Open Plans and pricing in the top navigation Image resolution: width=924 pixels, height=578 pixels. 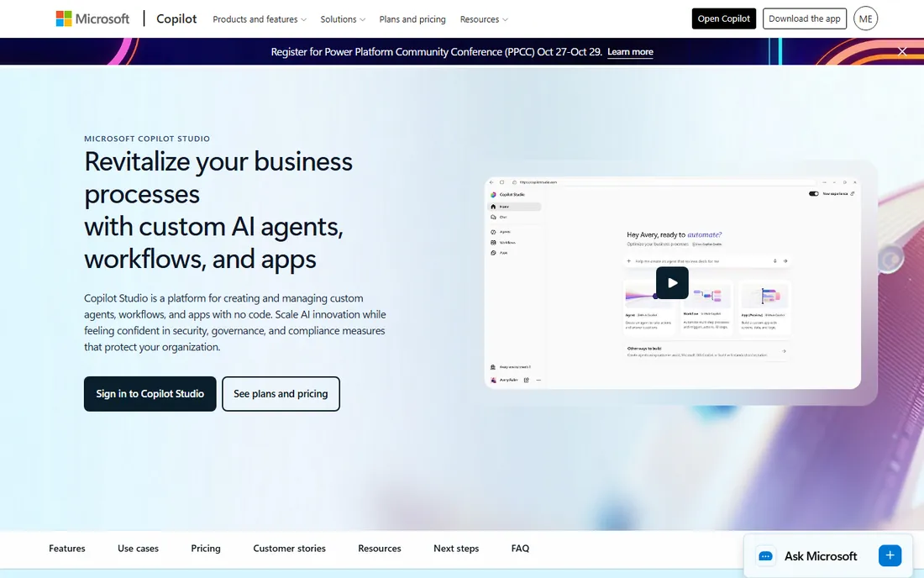pos(412,19)
